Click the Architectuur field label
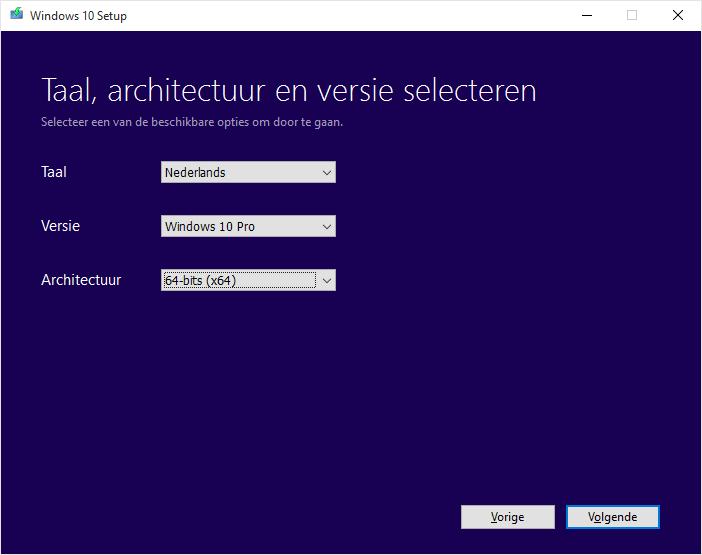The height and width of the screenshot is (555, 702). (81, 280)
